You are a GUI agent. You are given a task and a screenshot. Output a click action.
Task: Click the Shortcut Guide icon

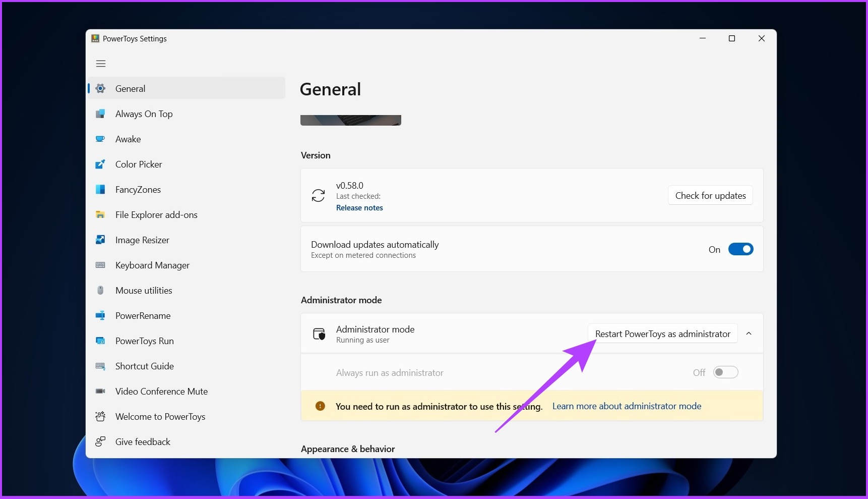100,366
